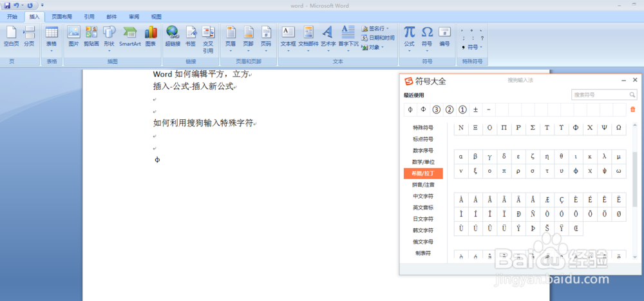
Task: Switch to the 引用 tab
Action: (x=89, y=17)
